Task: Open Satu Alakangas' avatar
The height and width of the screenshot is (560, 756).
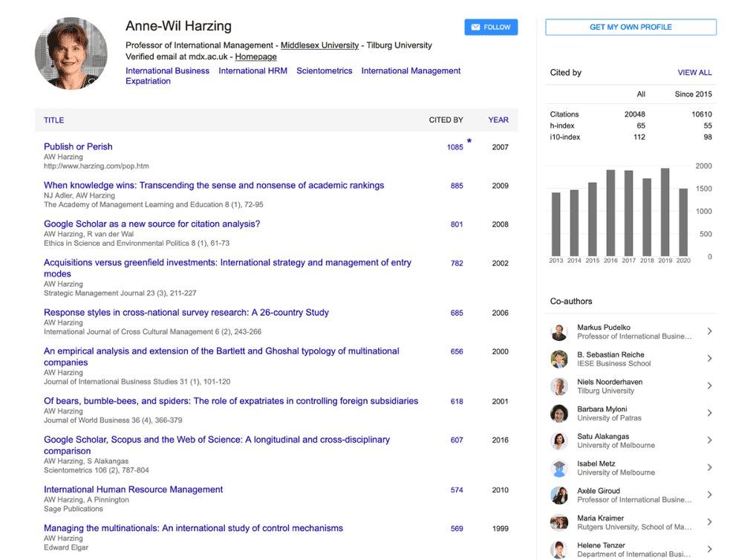Action: 559,441
